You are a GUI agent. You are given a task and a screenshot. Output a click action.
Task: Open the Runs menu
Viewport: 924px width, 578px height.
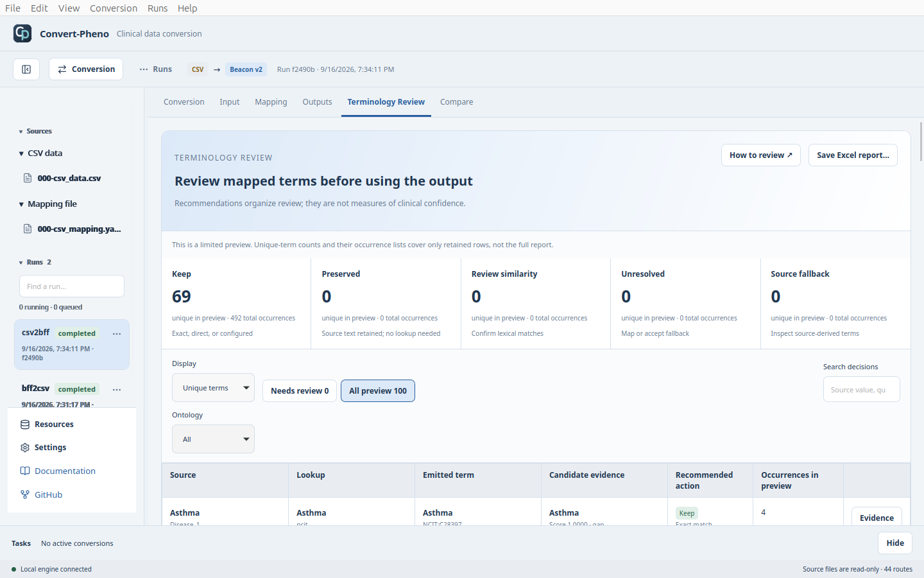point(157,8)
